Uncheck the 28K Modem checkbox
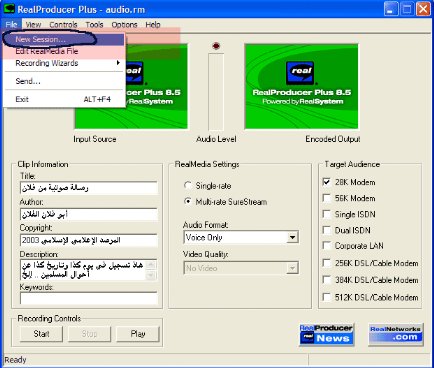The height and width of the screenshot is (368, 434). tap(327, 182)
